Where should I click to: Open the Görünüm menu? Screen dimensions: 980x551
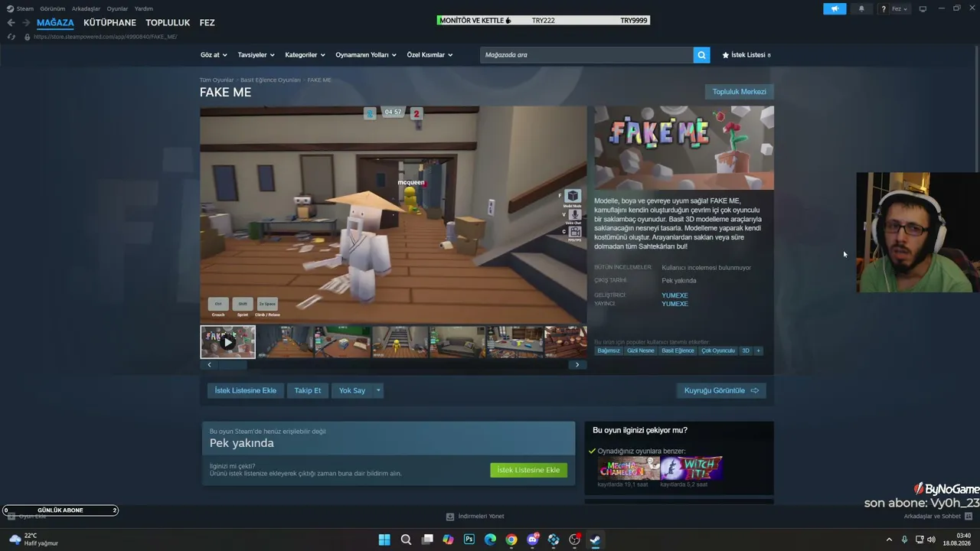pos(53,8)
